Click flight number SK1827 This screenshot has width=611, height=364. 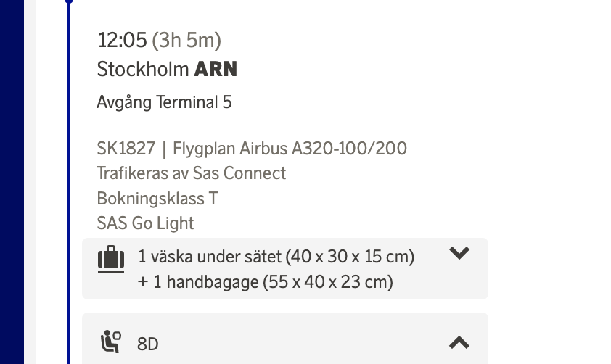[126, 149]
